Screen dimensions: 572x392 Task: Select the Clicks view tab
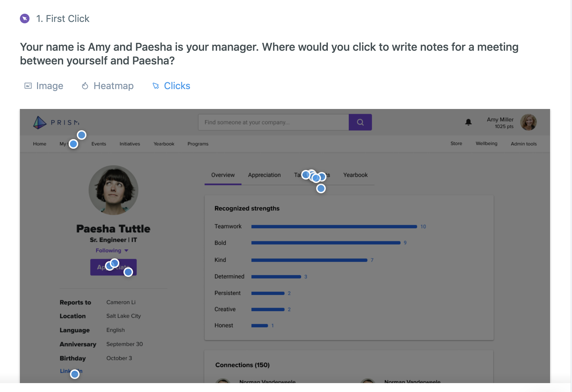pos(171,86)
